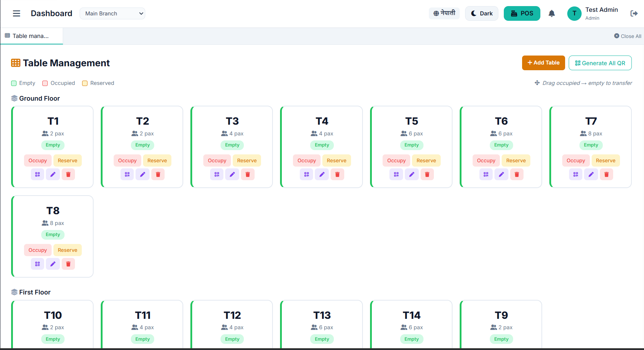Show QR code for table T6
The image size is (644, 350).
(x=486, y=174)
